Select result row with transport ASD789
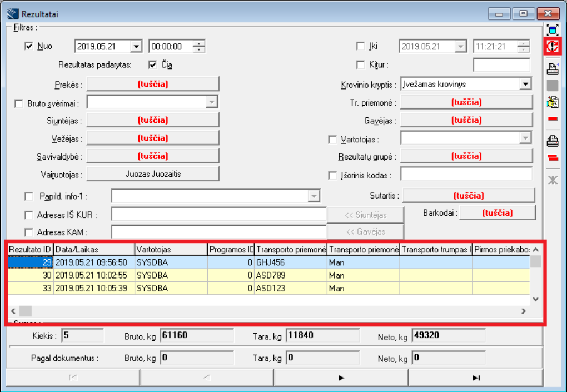Viewport: 567px width, 392px height. (x=290, y=275)
